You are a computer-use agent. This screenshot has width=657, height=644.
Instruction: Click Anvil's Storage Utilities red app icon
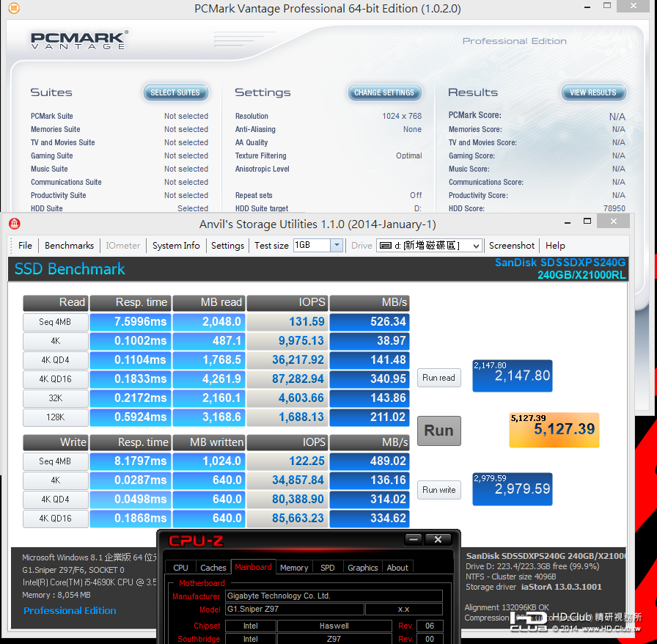coord(15,224)
